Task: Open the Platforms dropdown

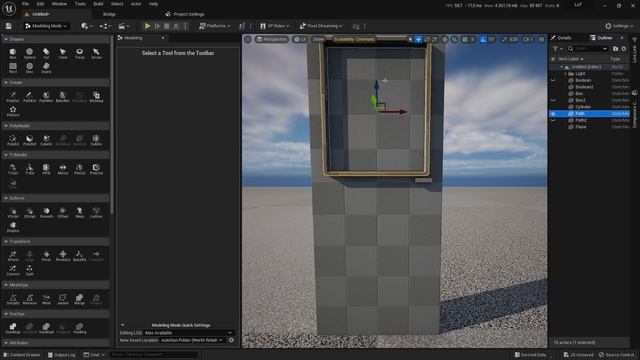Action: pyautogui.click(x=214, y=26)
